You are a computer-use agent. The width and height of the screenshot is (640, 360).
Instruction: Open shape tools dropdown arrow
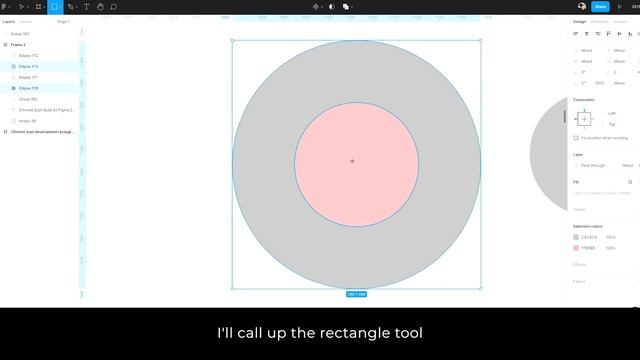pyautogui.click(x=60, y=7)
